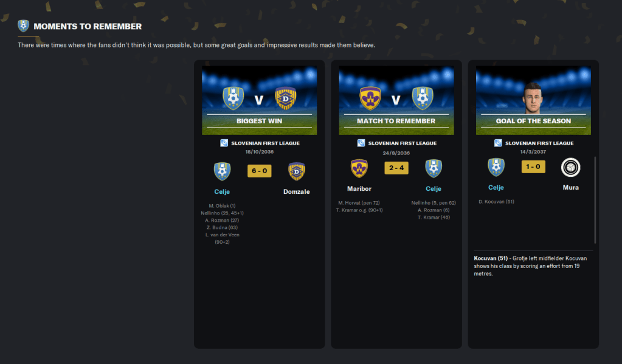622x364 pixels.
Task: Open Domzale club name link
Action: pos(296,191)
